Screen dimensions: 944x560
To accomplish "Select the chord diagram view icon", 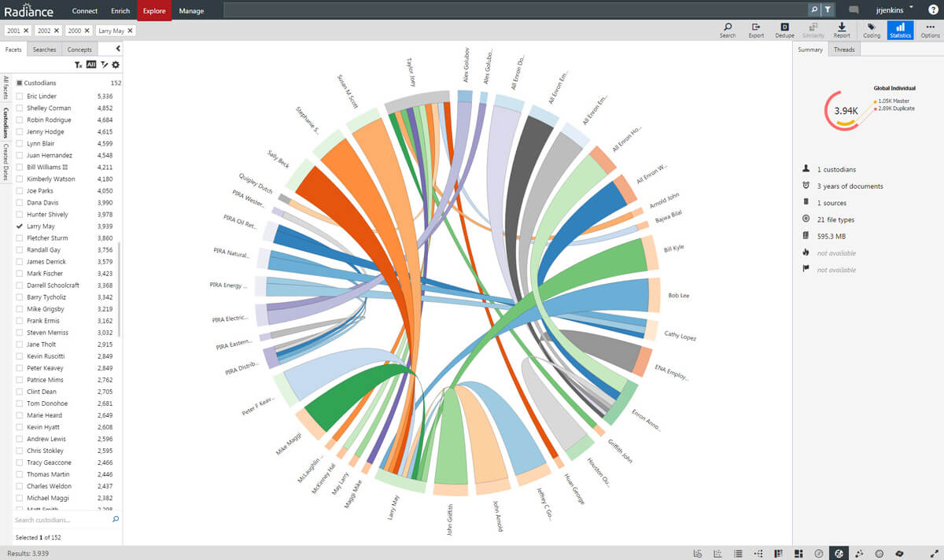I will [839, 553].
